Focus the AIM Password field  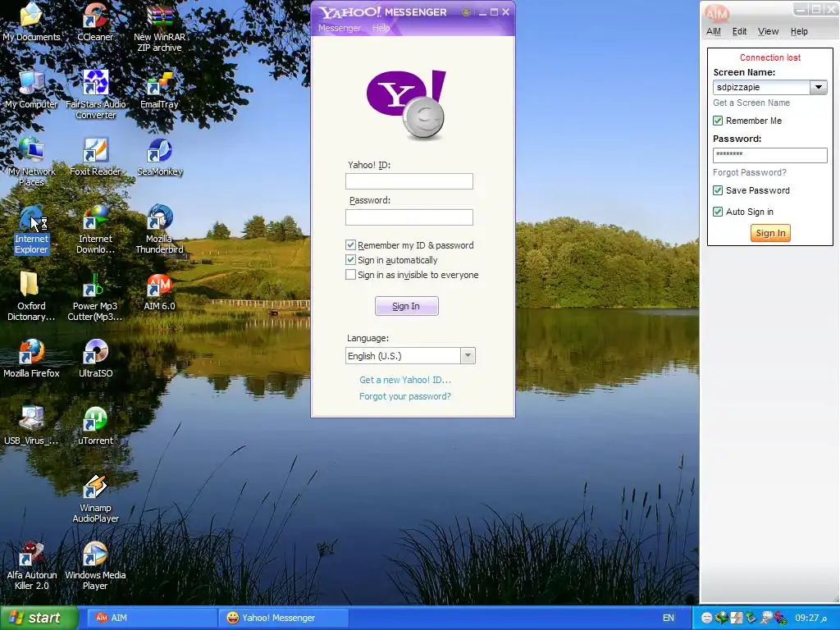[x=770, y=155]
